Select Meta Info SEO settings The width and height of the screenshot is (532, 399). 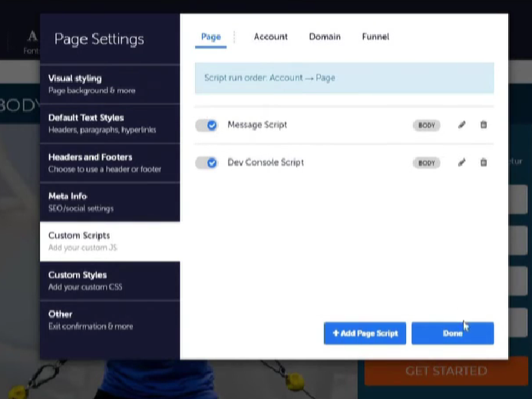click(x=110, y=202)
